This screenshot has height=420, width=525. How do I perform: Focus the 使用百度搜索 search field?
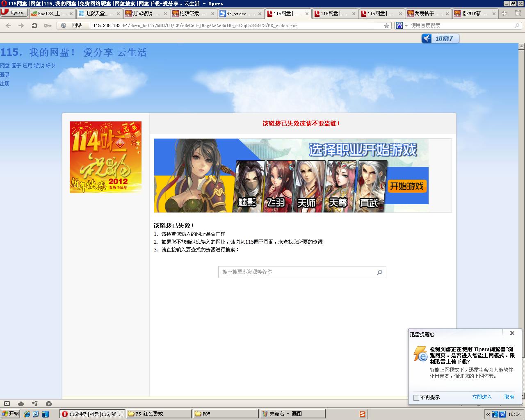pos(461,25)
